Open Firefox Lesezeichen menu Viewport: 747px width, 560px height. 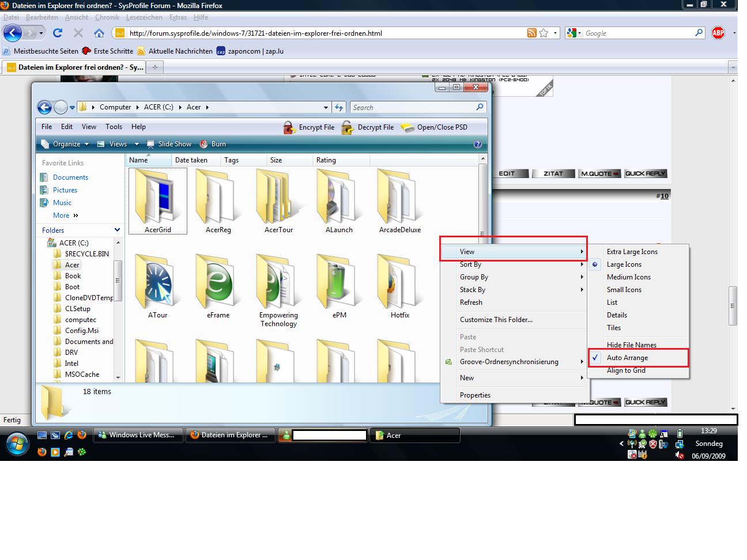tap(144, 17)
